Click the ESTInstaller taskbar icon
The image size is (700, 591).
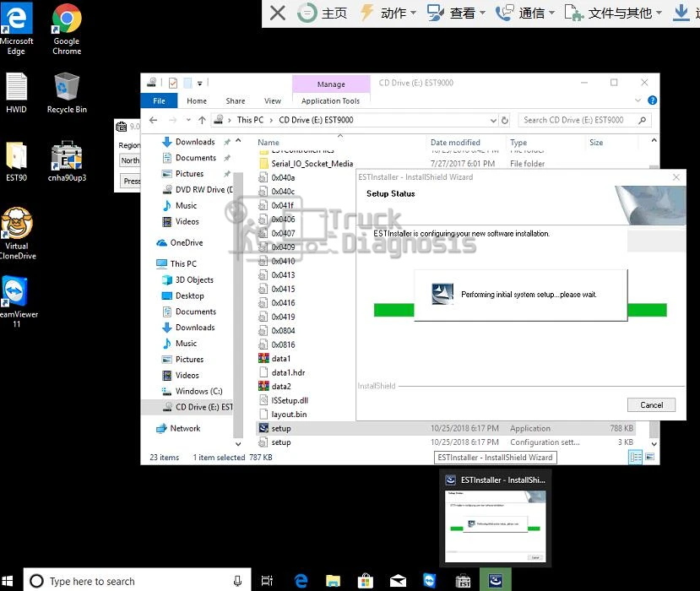pyautogui.click(x=496, y=580)
